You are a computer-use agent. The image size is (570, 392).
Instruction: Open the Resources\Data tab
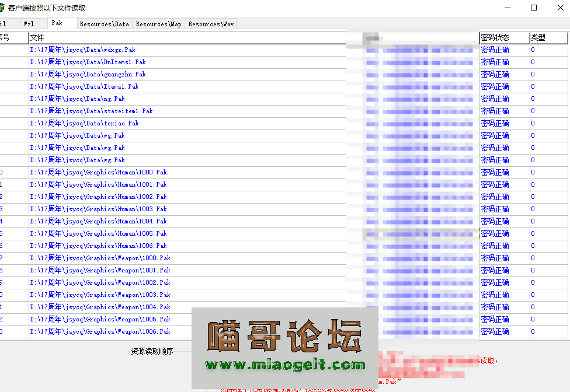(104, 24)
